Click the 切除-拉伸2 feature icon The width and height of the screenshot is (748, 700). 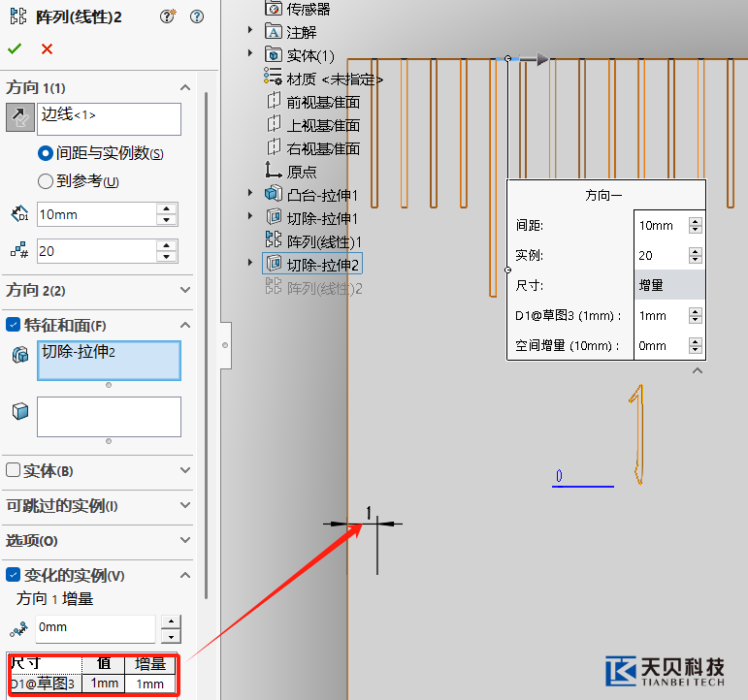pos(274,263)
